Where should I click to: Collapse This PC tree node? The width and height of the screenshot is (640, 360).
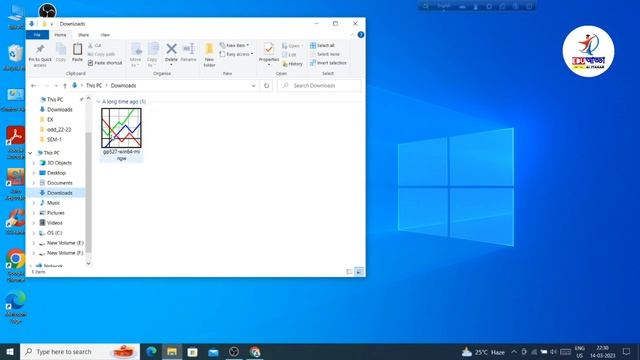coord(30,153)
